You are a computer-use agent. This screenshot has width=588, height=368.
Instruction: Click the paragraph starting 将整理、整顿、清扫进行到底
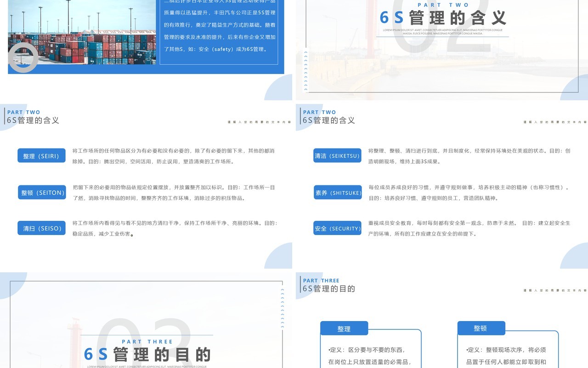469,156
